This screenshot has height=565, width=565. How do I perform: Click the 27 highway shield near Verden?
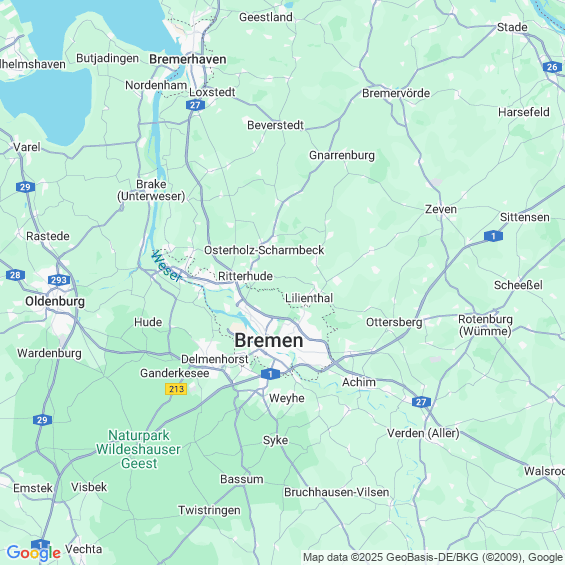point(421,402)
